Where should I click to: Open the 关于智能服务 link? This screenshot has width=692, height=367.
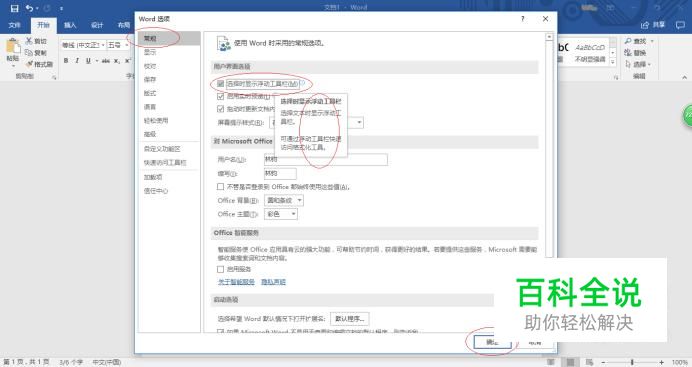pos(236,282)
